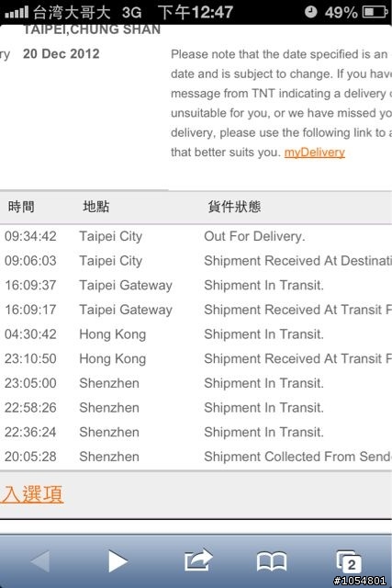
Task: Tap the 下午12:47 status bar time
Action: pos(196,12)
